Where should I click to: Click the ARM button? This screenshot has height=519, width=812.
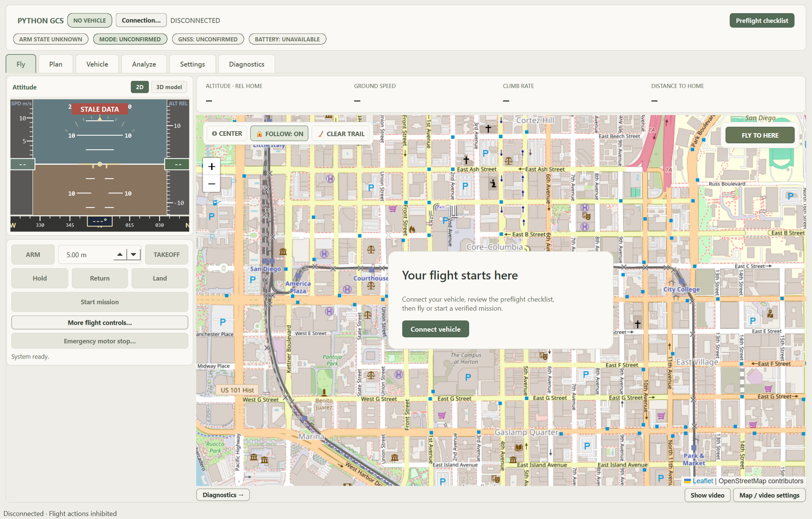[33, 255]
